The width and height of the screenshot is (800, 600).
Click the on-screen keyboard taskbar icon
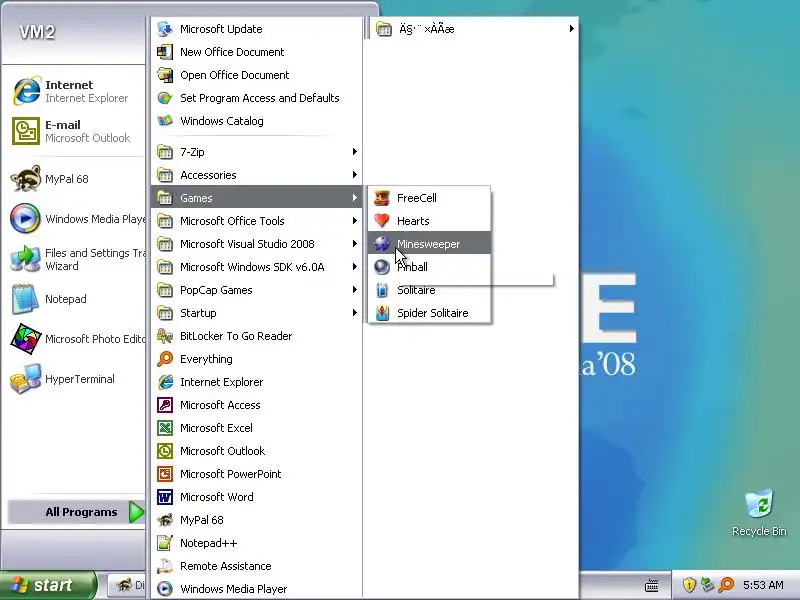click(x=652, y=586)
